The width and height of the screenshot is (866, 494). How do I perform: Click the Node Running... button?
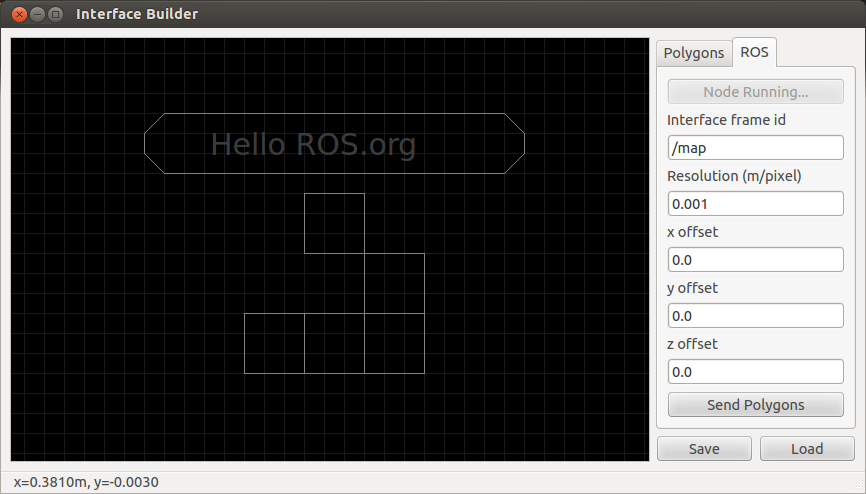click(x=755, y=92)
